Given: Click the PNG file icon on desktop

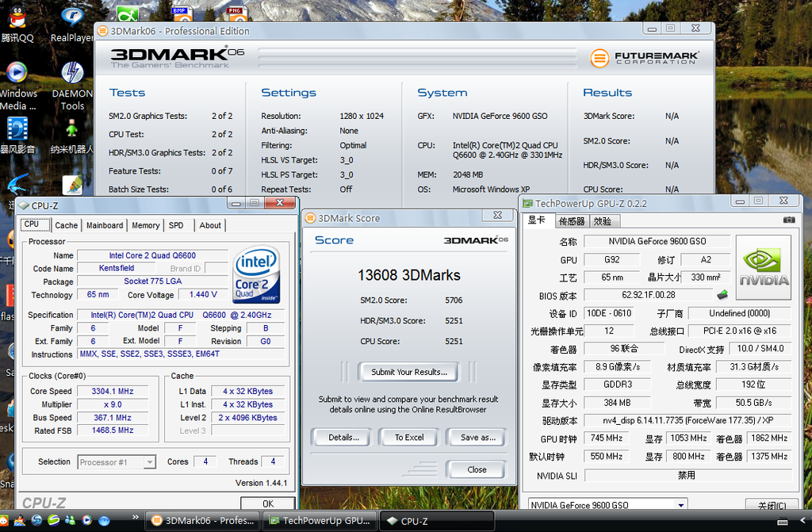Looking at the screenshot, I should tap(236, 14).
